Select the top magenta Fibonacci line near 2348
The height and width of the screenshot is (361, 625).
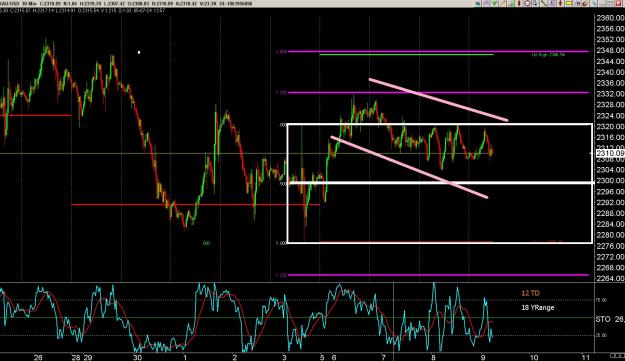[x=438, y=51]
